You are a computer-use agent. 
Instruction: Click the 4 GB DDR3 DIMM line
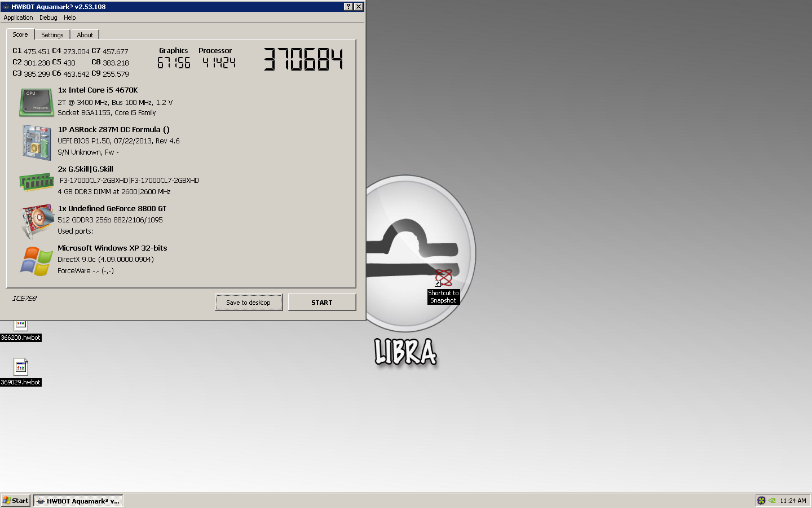[114, 192]
